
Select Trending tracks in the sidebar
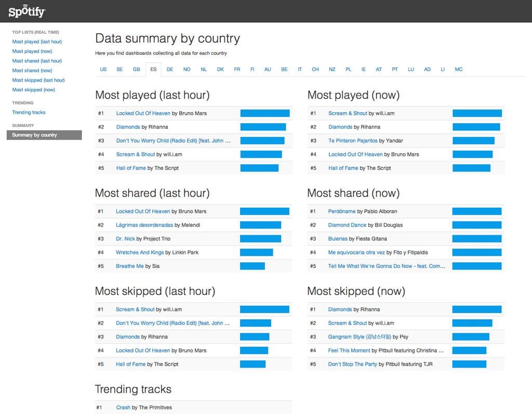(x=29, y=113)
